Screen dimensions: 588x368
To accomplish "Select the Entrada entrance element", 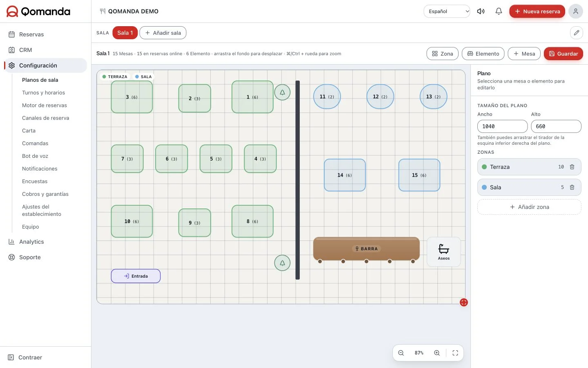I will 136,276.
